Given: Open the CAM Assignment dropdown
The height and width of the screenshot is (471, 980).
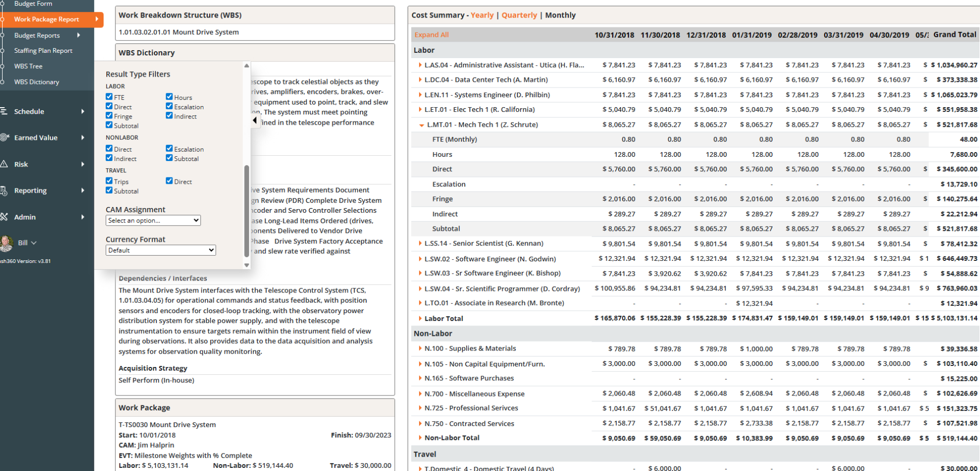Looking at the screenshot, I should click(153, 220).
